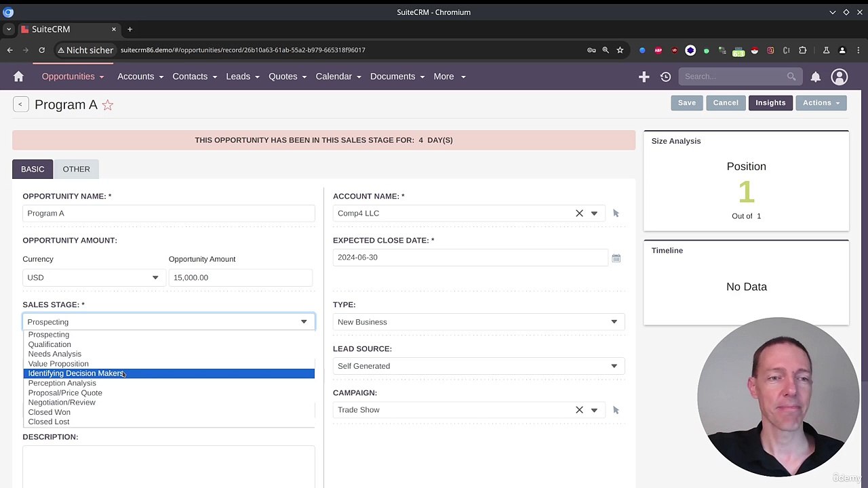Click the Opportunity Amount field
This screenshot has height=488, width=868.
click(241, 277)
